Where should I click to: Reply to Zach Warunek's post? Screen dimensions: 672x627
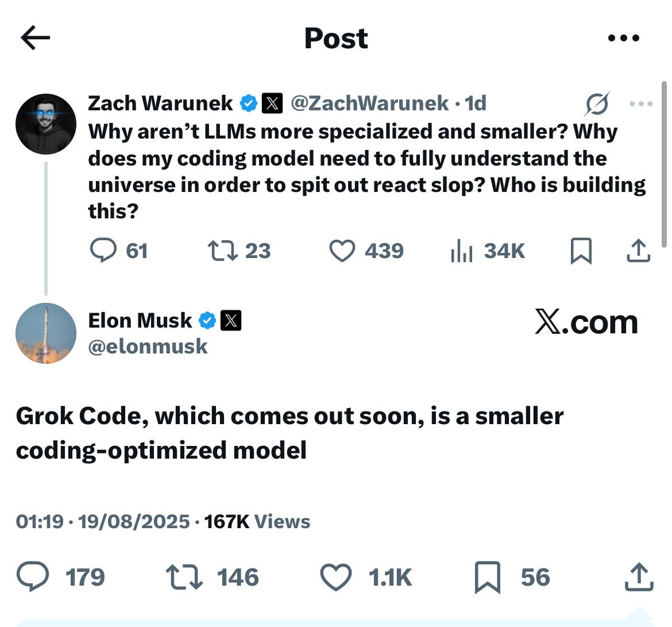105,250
